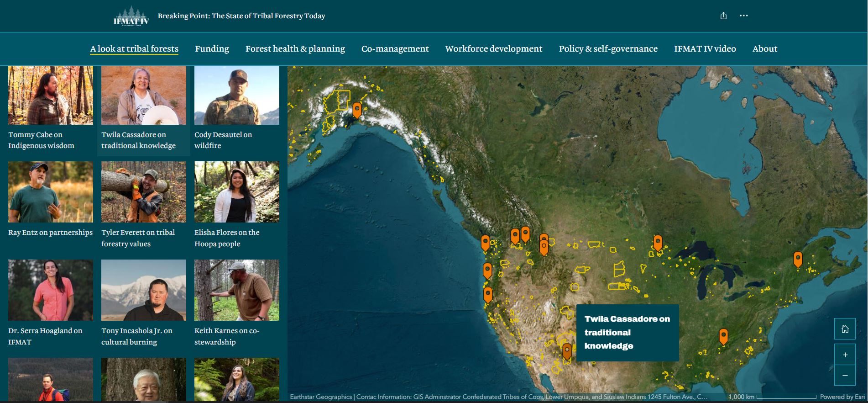Click the IFMAT IV logo
The image size is (868, 403).
(x=131, y=16)
